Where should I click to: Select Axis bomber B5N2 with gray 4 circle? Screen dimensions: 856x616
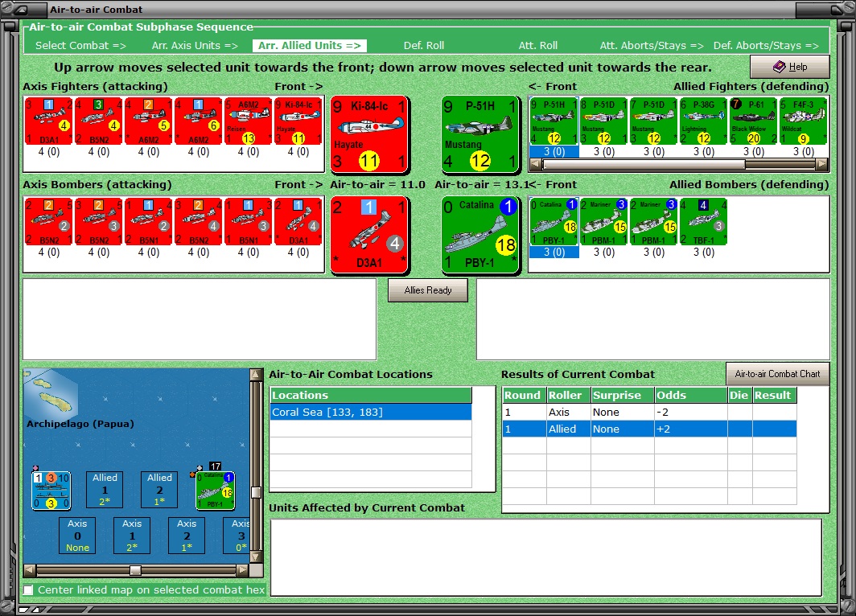tap(199, 221)
